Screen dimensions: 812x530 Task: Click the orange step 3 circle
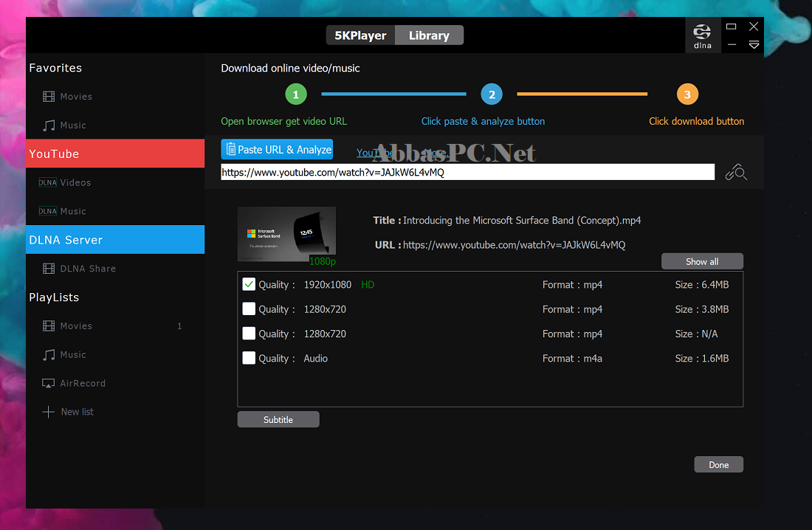(x=687, y=94)
